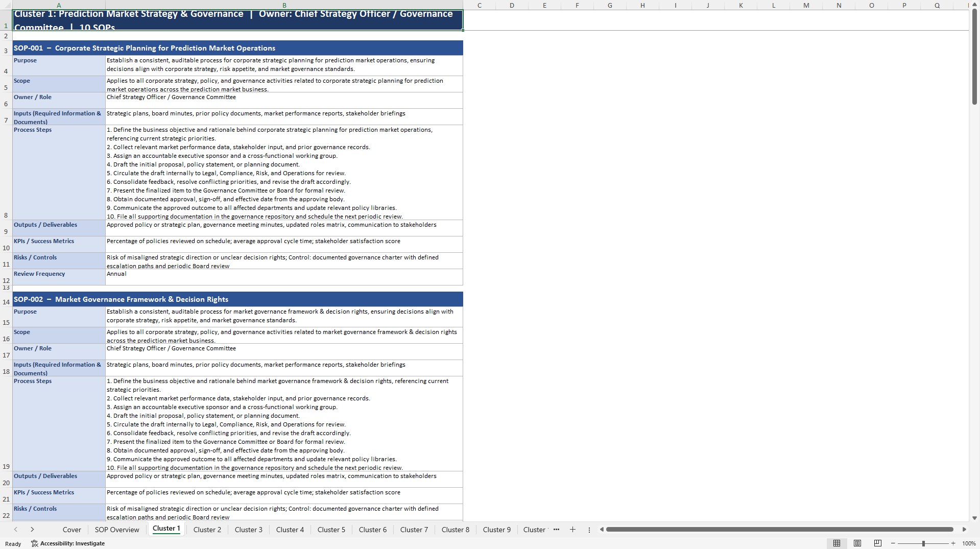This screenshot has width=980, height=549.
Task: Select column B header
Action: [x=284, y=5]
